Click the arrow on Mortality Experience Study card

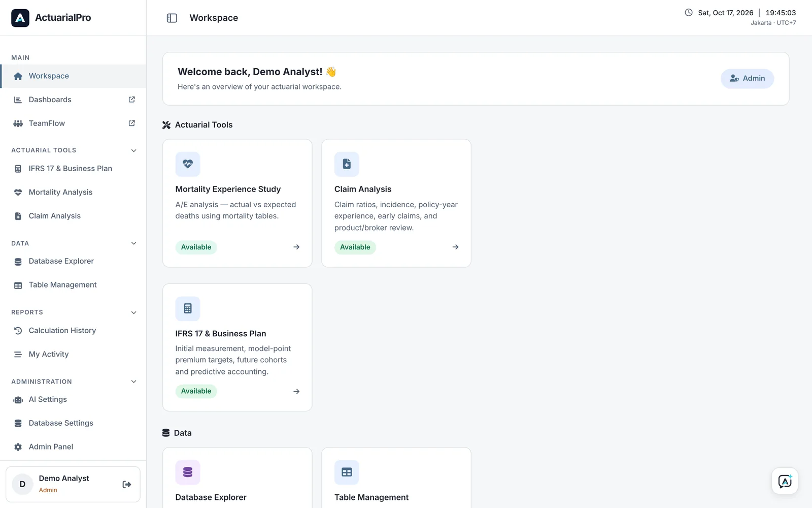tap(296, 247)
